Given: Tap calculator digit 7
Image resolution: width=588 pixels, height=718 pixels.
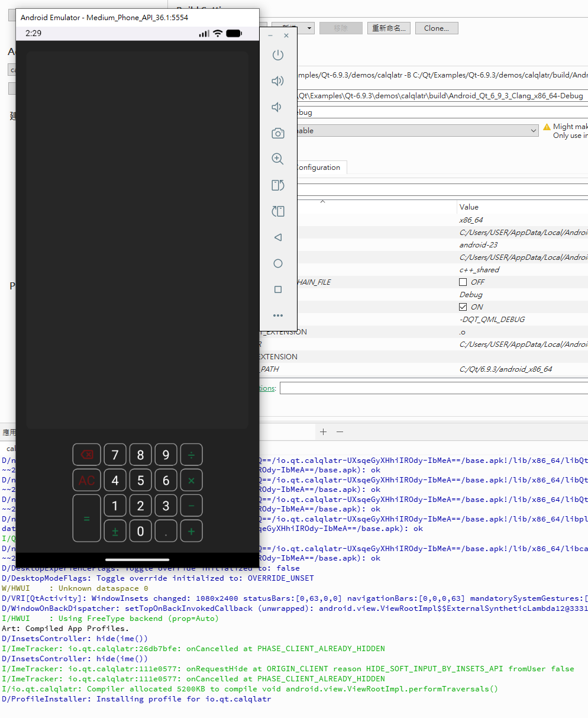Looking at the screenshot, I should coord(115,455).
